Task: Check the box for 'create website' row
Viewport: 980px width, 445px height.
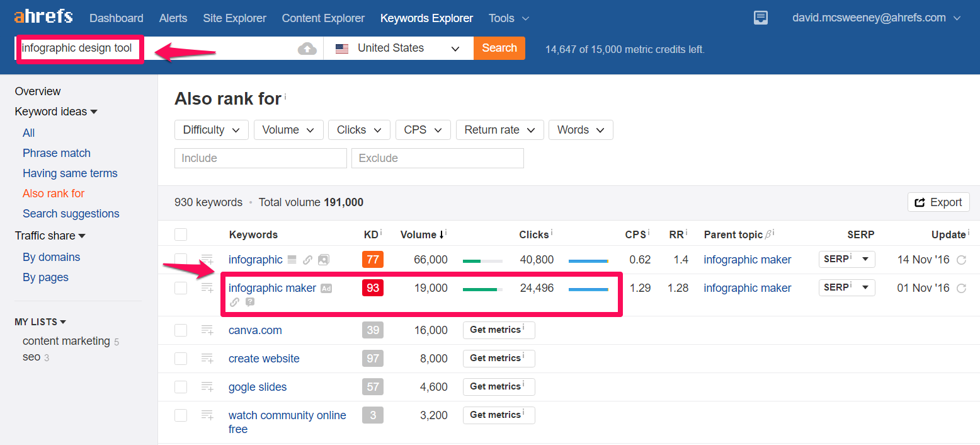Action: pos(181,359)
